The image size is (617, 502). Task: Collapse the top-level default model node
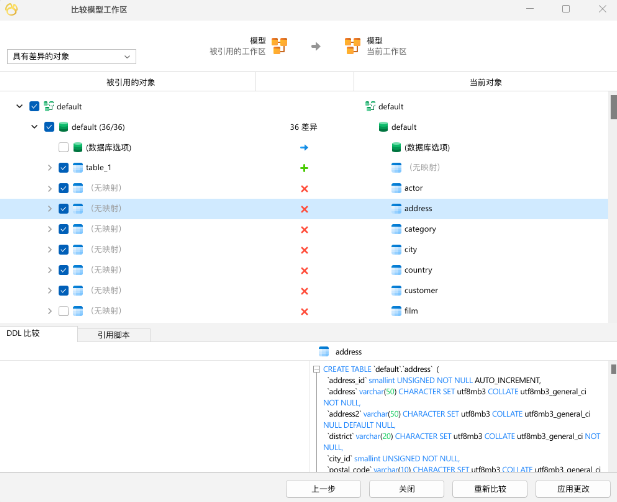(20, 106)
